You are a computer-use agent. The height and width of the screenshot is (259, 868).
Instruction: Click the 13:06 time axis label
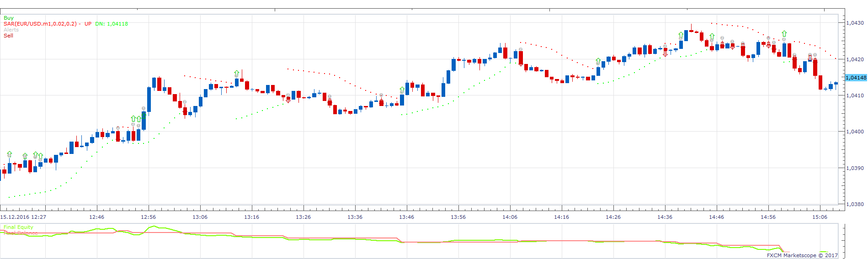point(200,217)
